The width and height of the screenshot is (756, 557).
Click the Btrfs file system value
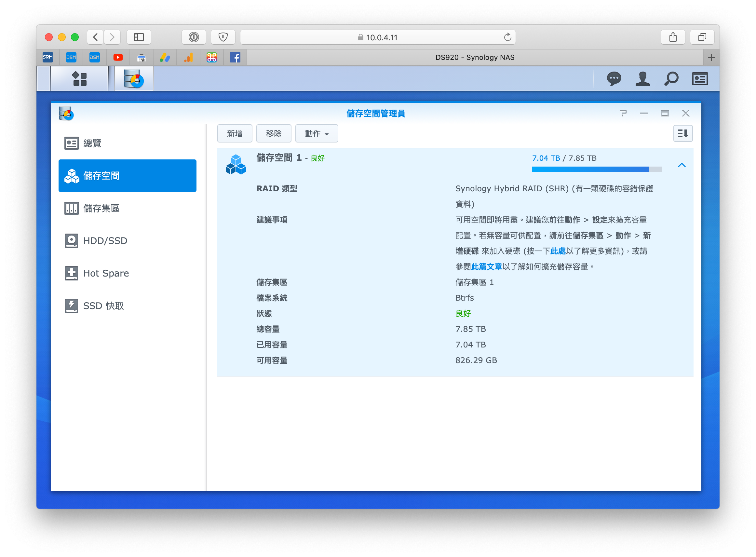pyautogui.click(x=465, y=298)
